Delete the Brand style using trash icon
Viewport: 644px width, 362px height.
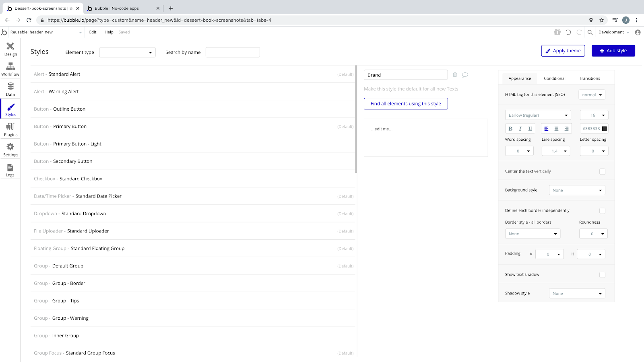tap(455, 74)
